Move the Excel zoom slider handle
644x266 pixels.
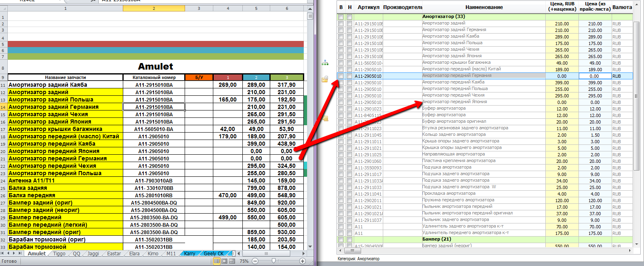pos(273,261)
